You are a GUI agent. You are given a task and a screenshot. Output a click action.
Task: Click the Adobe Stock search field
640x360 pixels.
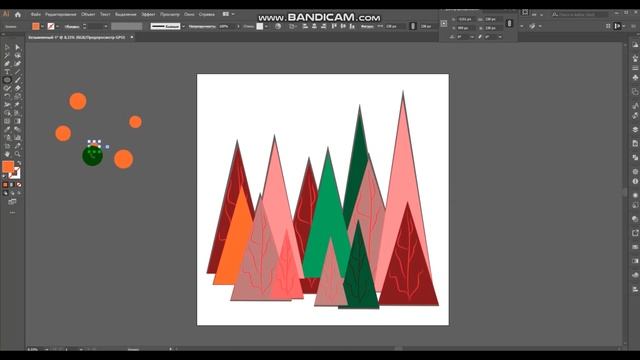[x=580, y=14]
